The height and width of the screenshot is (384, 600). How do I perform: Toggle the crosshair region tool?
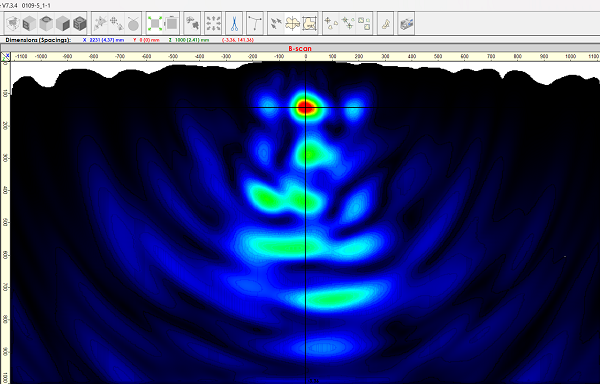[293, 24]
